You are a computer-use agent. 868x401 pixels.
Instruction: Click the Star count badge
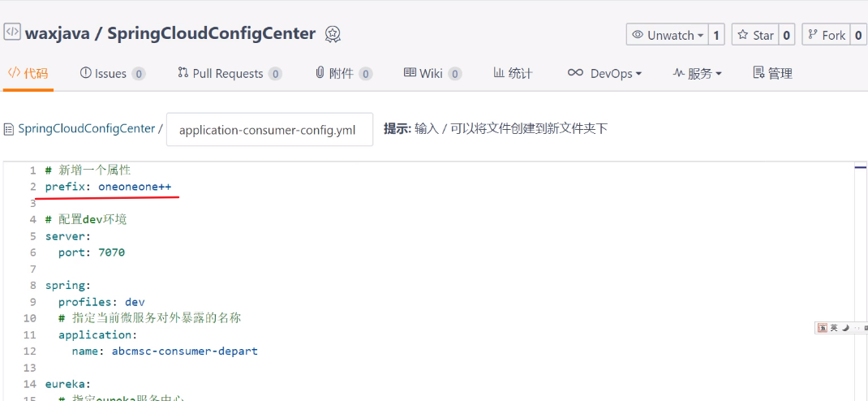[786, 35]
